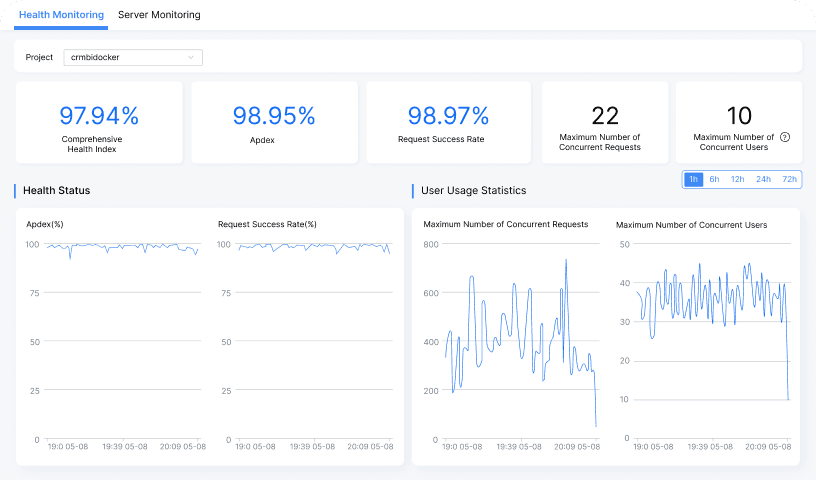Click the help icon beside Concurrent Users
Screen dimensions: 816x480
785,137
